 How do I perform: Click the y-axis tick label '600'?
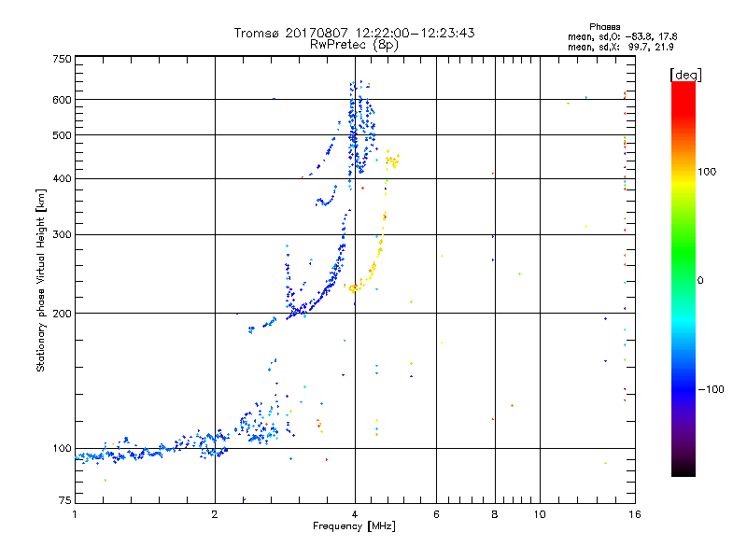click(x=62, y=100)
